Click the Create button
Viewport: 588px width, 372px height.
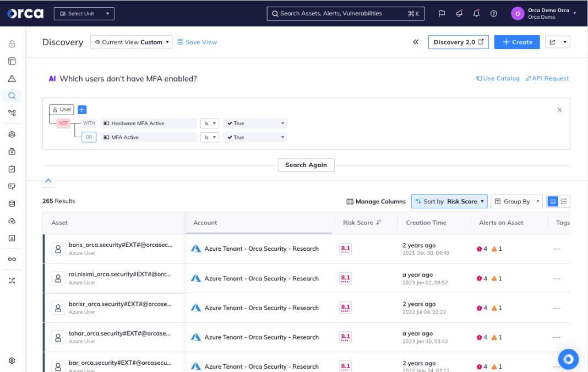(517, 42)
